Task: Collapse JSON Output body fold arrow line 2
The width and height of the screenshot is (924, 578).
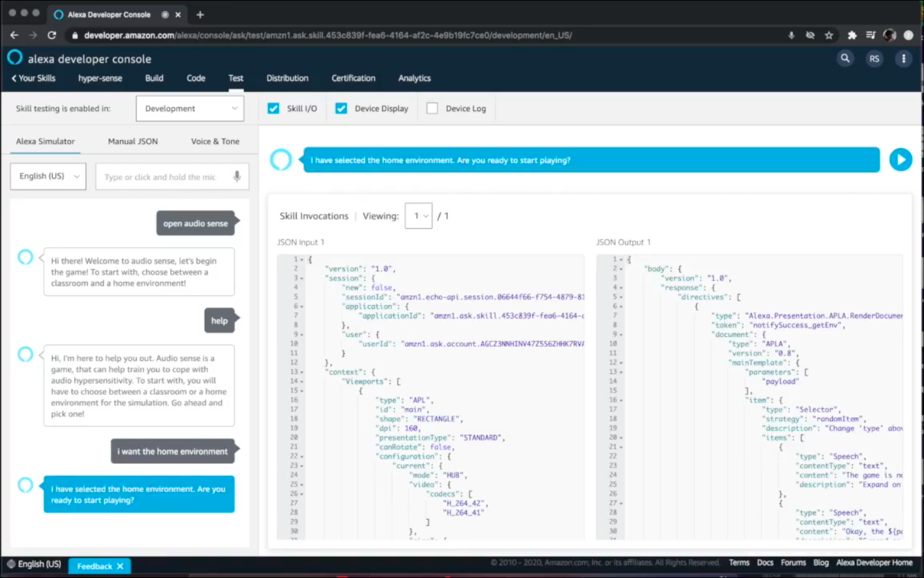Action: pyautogui.click(x=621, y=268)
